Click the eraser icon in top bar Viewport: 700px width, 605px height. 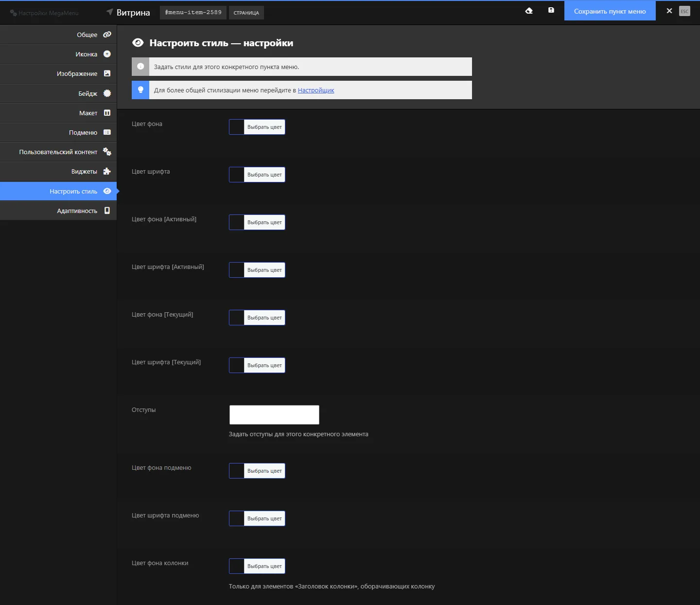[529, 11]
